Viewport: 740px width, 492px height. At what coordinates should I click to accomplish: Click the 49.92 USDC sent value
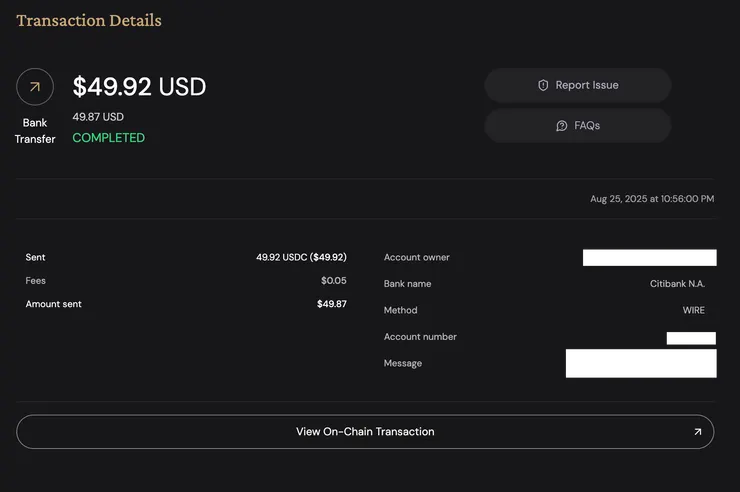pyautogui.click(x=301, y=257)
